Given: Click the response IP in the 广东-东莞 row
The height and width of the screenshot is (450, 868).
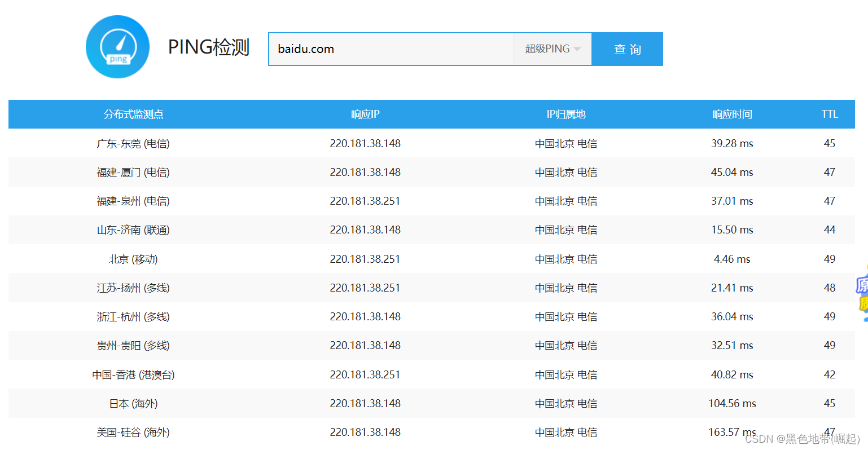Looking at the screenshot, I should [x=365, y=144].
